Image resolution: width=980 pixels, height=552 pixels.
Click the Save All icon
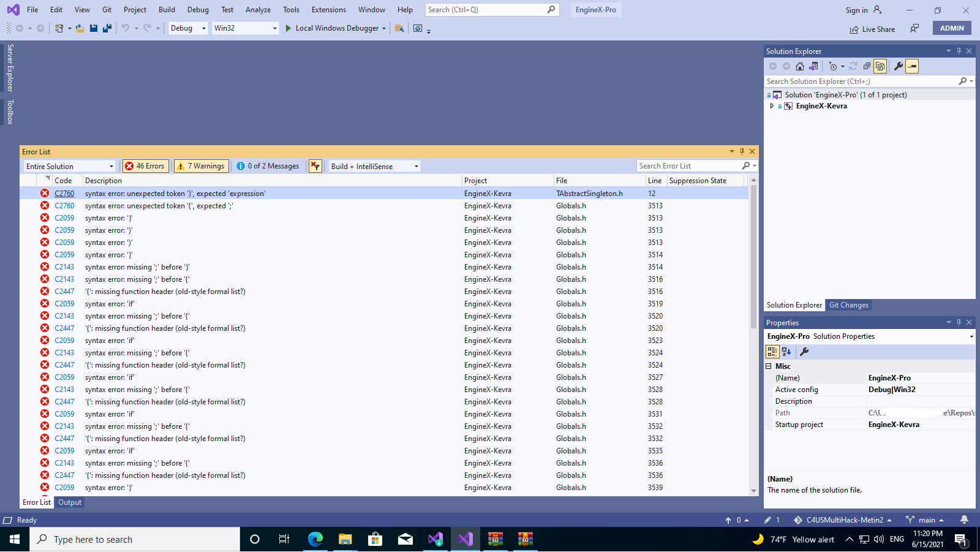107,28
